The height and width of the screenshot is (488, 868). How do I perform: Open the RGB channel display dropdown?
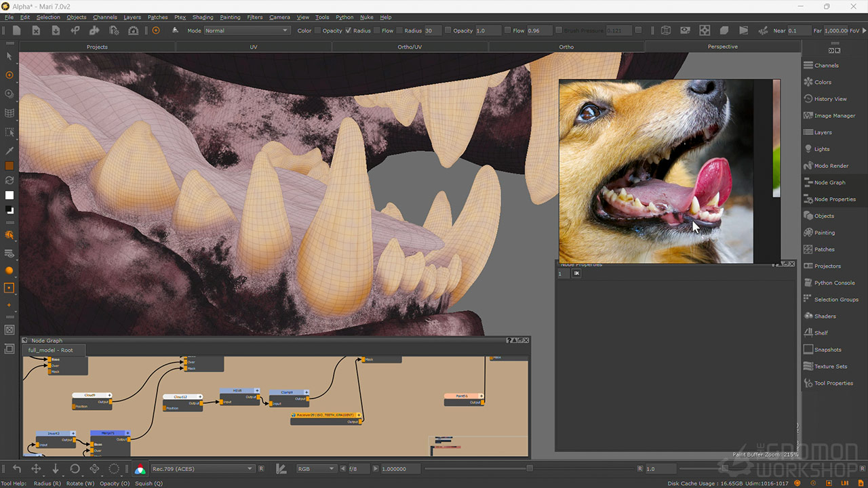pos(316,468)
